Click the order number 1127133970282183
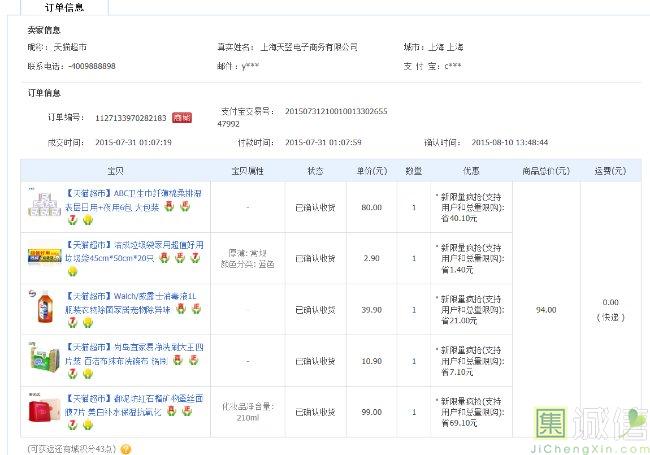Screen dimensions: 650x455 click(131, 118)
